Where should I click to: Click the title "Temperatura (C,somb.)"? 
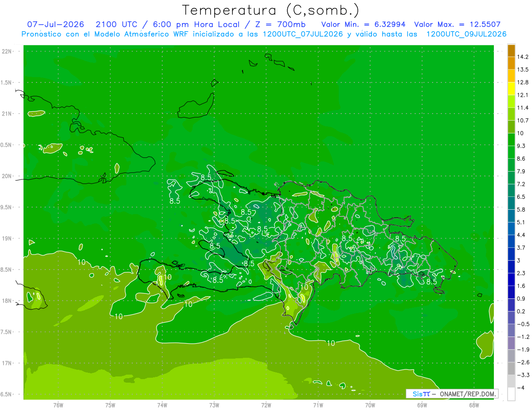(x=271, y=10)
